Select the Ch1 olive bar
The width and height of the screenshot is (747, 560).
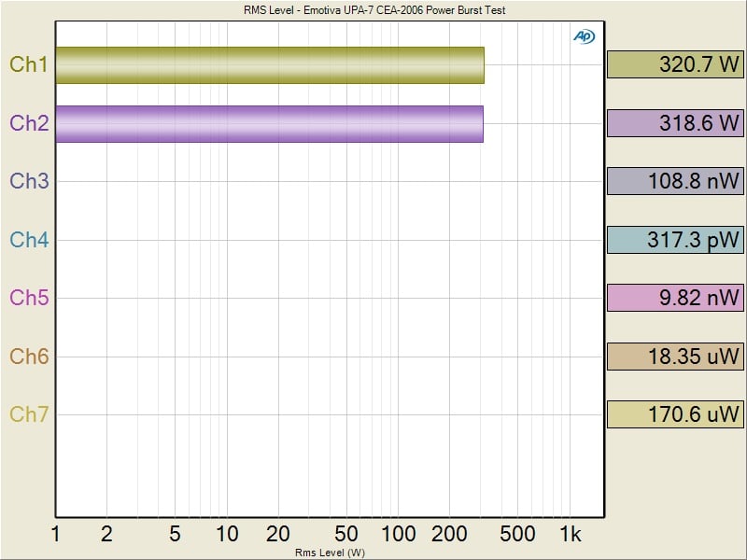pos(269,65)
